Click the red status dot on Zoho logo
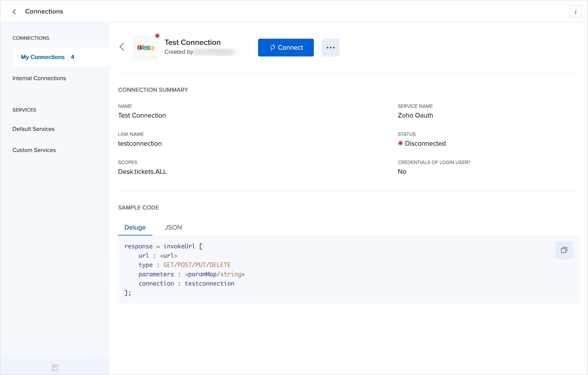The image size is (588, 375). pyautogui.click(x=157, y=36)
